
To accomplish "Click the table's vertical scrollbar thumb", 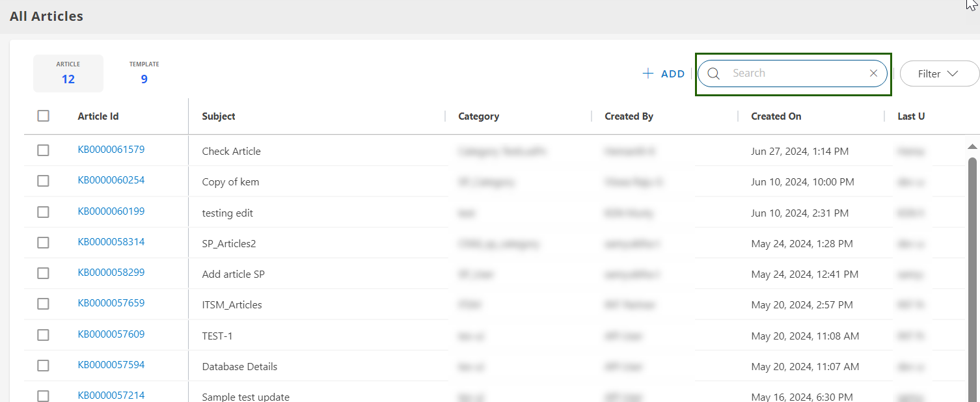I will [972, 280].
